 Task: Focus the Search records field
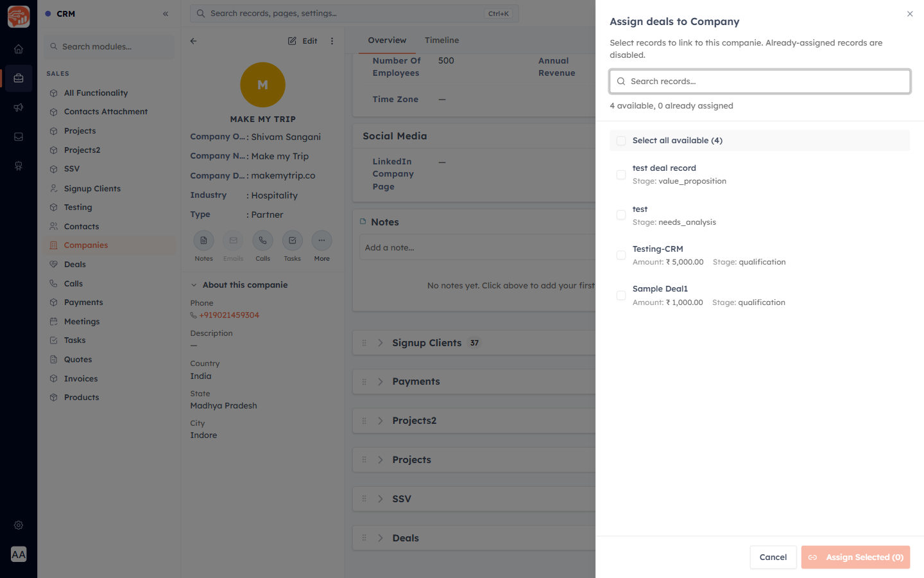[760, 82]
